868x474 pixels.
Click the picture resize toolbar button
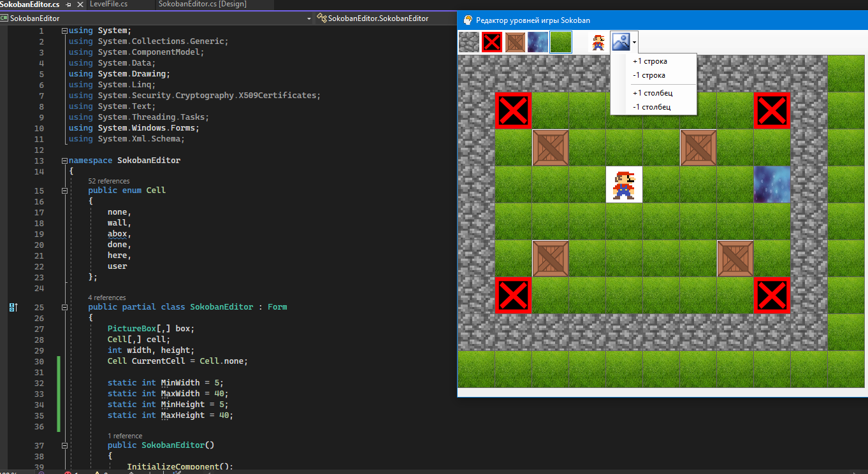[621, 42]
